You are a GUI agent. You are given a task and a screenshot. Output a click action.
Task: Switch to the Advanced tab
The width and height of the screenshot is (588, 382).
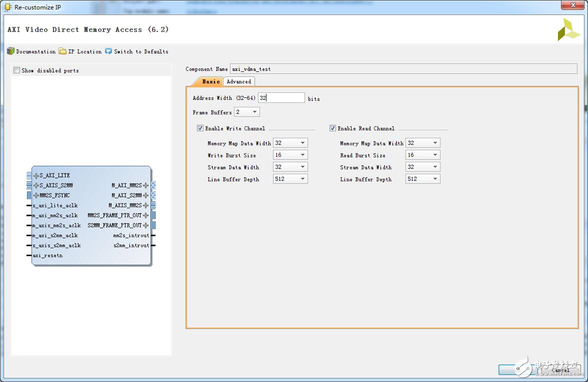(239, 81)
